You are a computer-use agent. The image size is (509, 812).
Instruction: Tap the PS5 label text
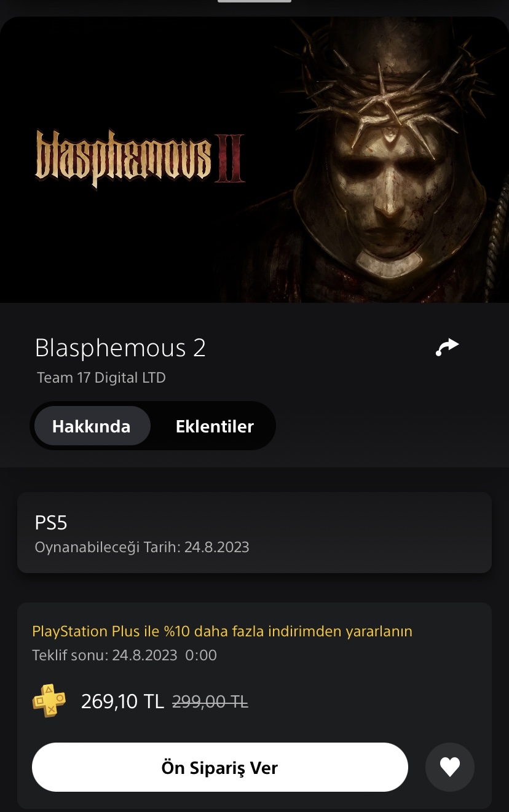click(x=51, y=523)
